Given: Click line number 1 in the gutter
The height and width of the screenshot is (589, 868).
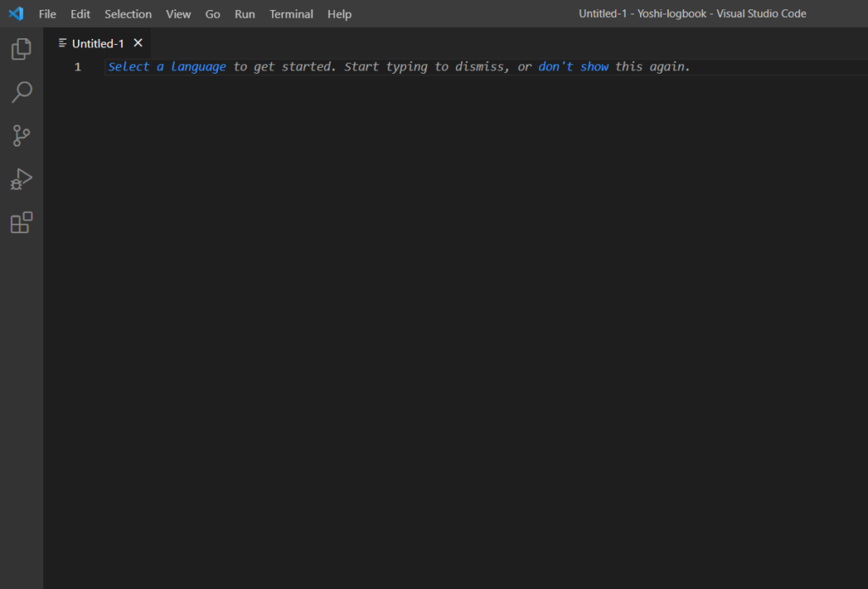Looking at the screenshot, I should 78,67.
